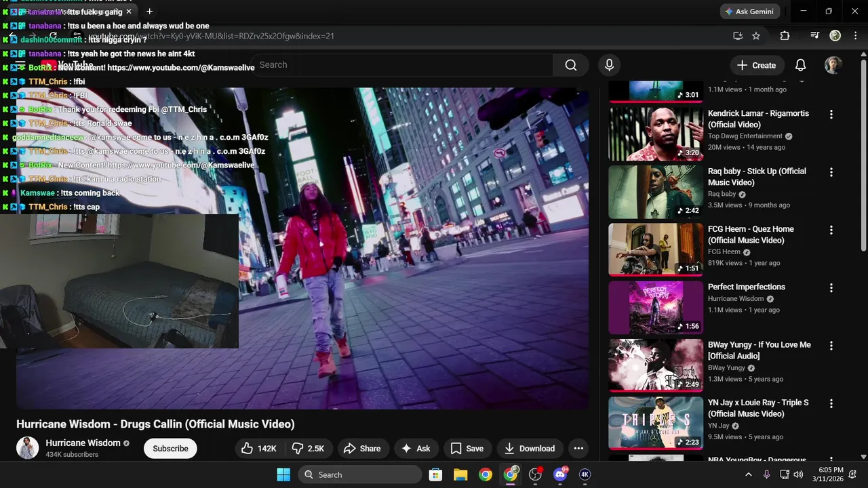Open the Kendrick Lamar - Rigamortis title link

point(758,119)
